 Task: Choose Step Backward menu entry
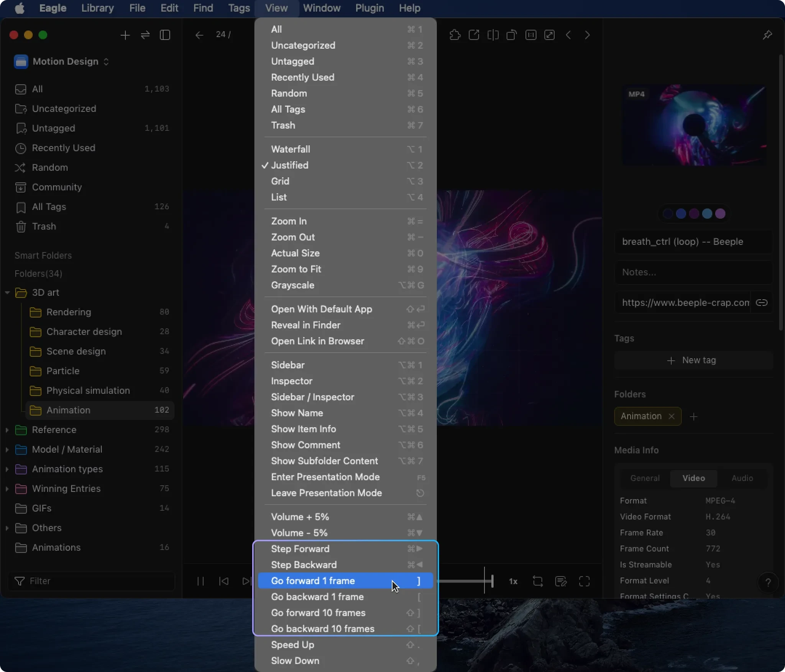345,565
